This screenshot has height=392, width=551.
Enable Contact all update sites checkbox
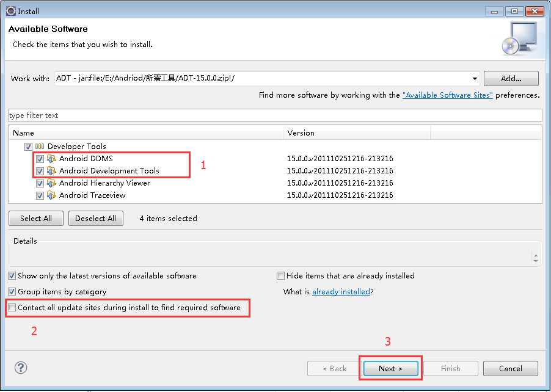(x=12, y=308)
